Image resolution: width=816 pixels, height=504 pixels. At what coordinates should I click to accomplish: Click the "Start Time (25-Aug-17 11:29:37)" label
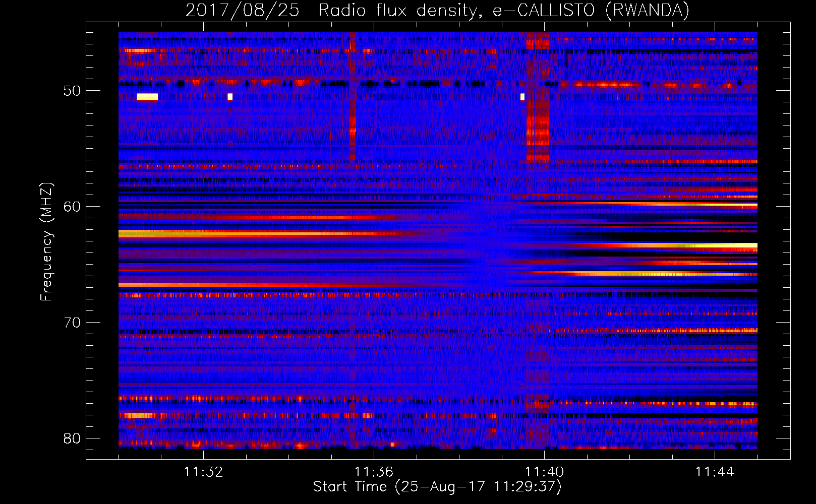[x=437, y=487]
